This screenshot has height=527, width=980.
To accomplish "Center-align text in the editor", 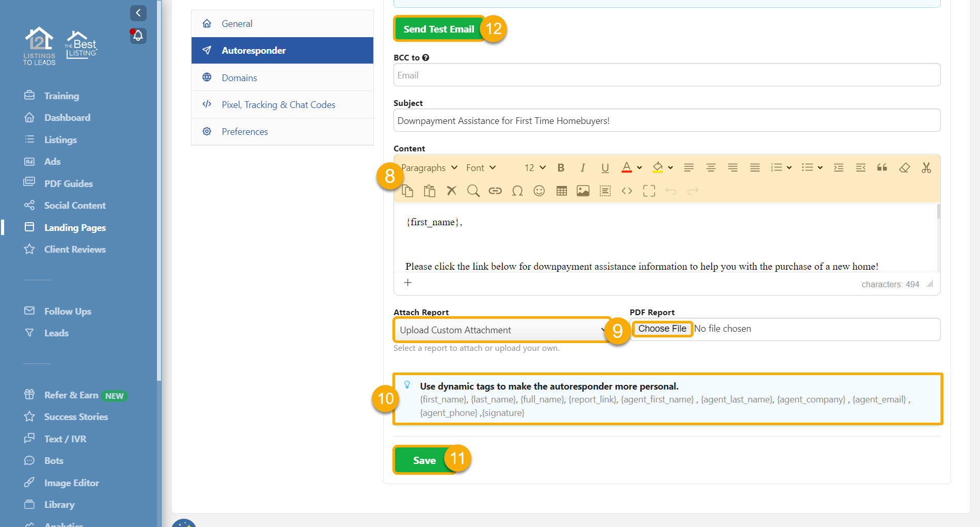I will pos(710,167).
